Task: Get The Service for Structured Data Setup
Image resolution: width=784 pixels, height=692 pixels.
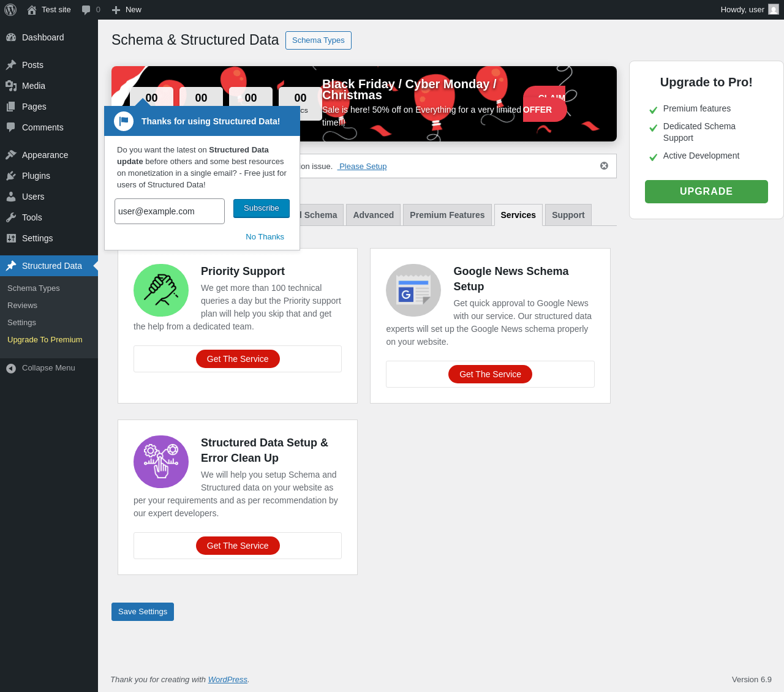Action: coord(238,546)
